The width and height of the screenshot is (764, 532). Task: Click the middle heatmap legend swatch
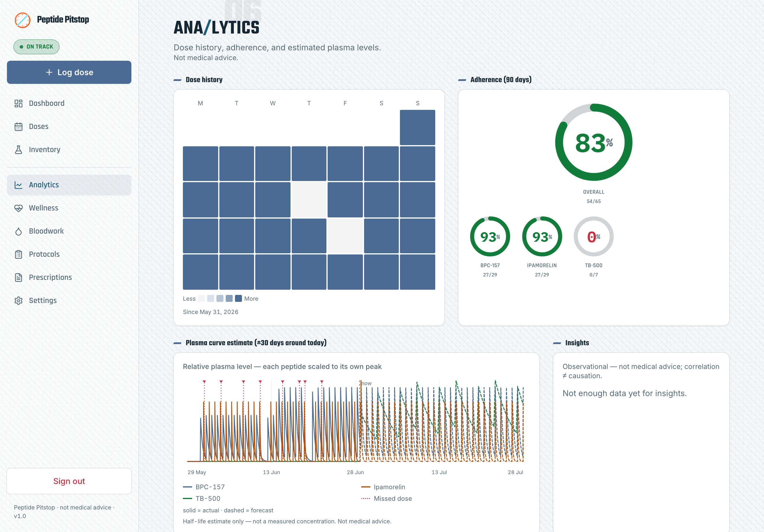[220, 299]
